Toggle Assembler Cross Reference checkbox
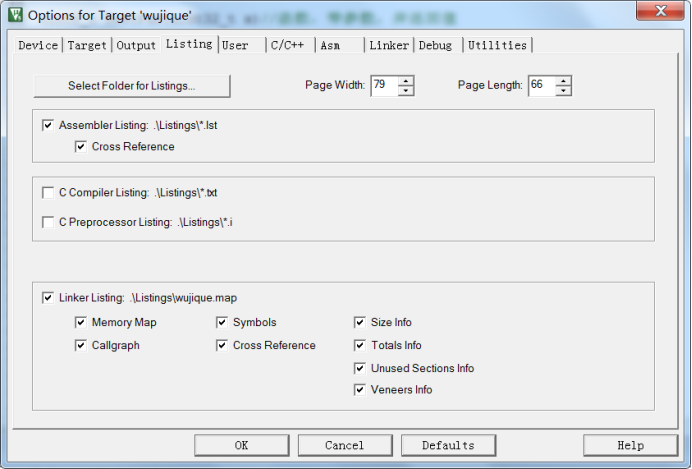Viewport: 692px width, 469px height. point(80,146)
